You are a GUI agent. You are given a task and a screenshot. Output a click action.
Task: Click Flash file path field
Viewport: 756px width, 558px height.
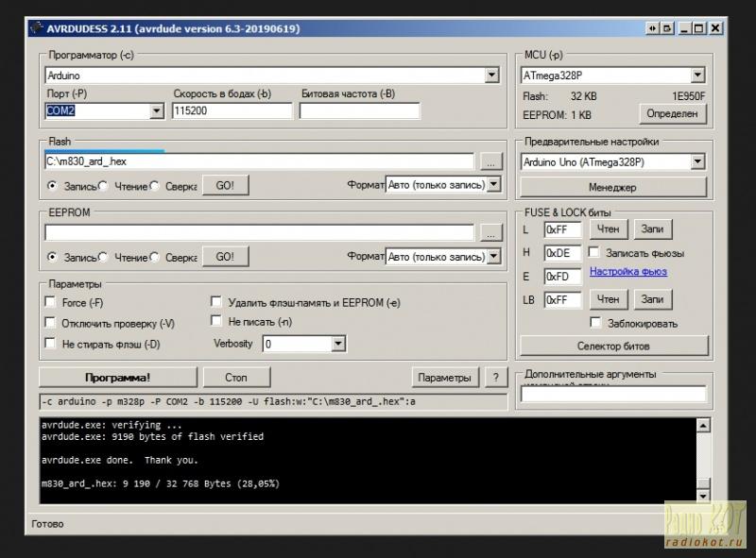point(259,161)
